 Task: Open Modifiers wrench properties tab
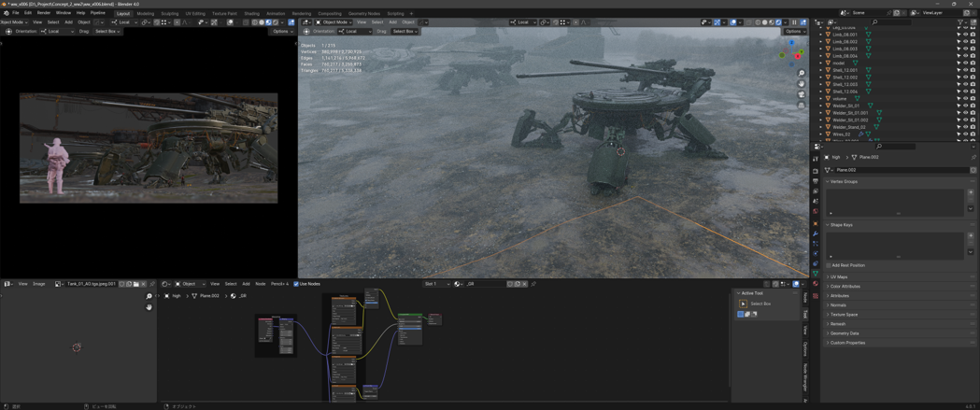pos(815,233)
